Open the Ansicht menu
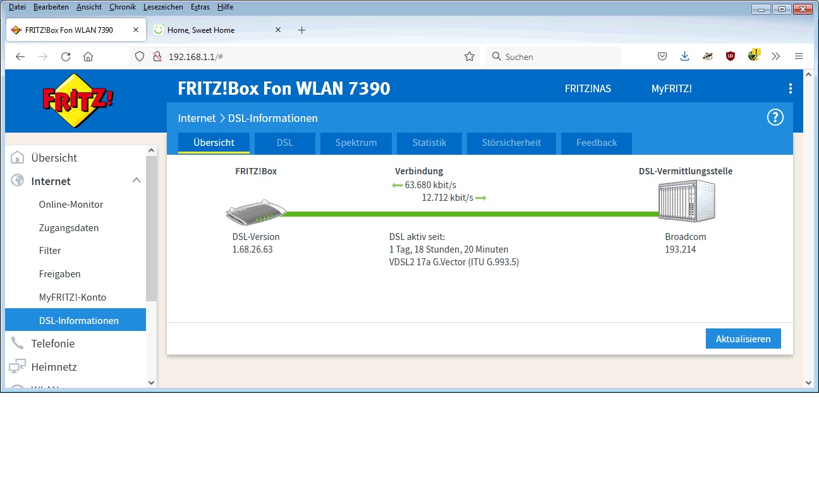This screenshot has height=504, width=819. (89, 7)
